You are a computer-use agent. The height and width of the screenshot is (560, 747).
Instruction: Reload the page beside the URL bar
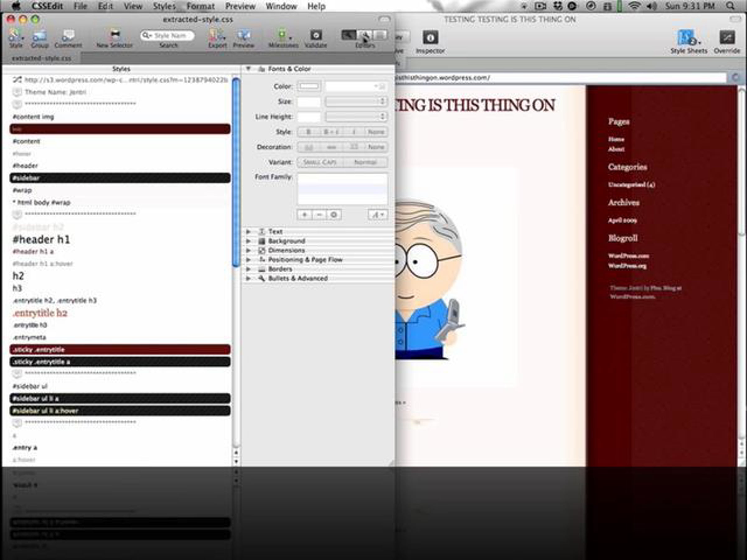pos(735,78)
